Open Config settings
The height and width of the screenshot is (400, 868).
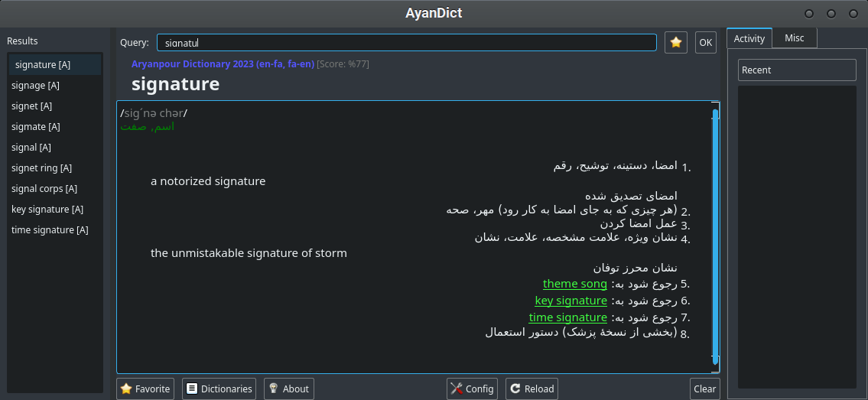click(472, 389)
